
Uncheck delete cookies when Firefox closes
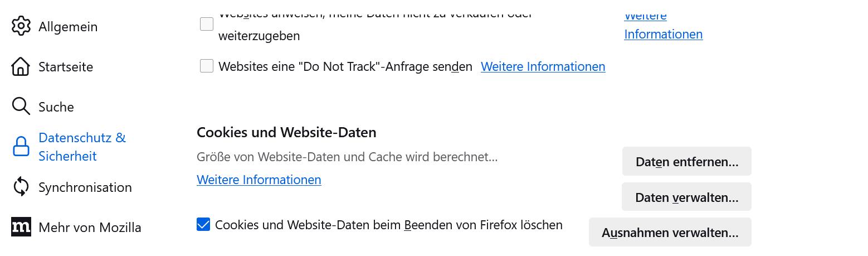(203, 225)
